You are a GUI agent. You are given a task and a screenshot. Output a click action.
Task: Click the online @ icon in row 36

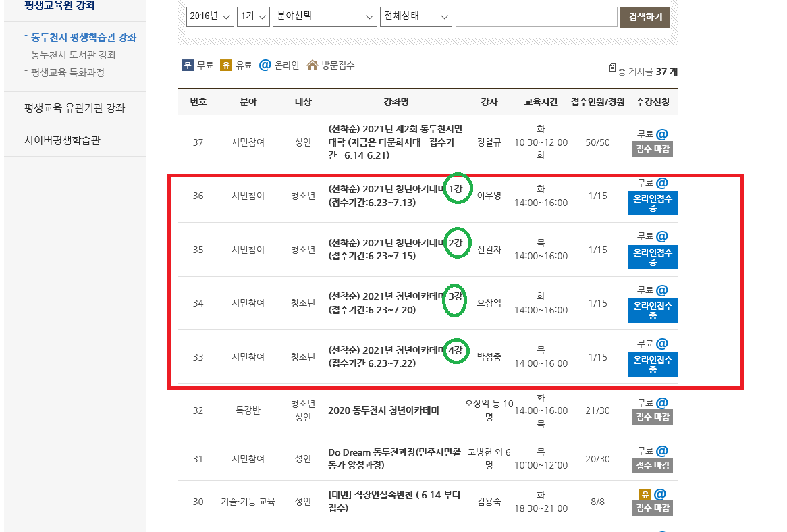tap(662, 183)
